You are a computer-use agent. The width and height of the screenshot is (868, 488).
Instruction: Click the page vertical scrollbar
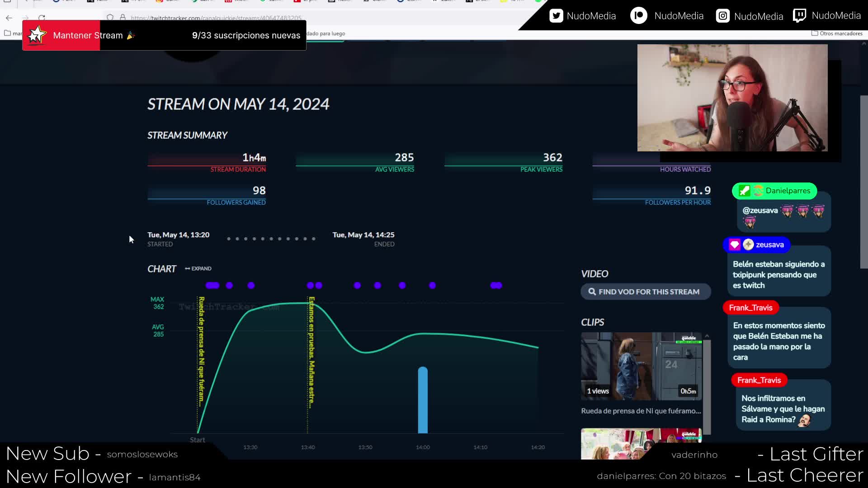click(x=864, y=182)
